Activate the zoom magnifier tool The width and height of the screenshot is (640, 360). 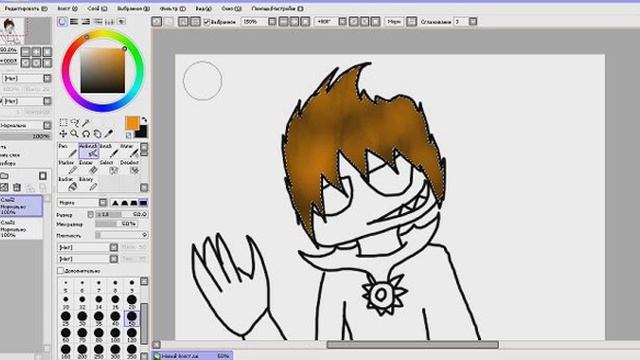[x=74, y=133]
